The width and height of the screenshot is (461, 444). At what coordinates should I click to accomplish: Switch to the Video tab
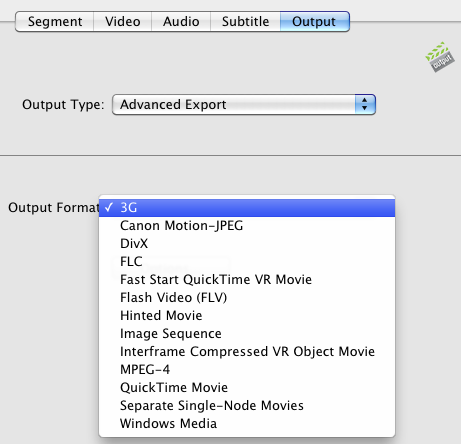[x=123, y=22]
